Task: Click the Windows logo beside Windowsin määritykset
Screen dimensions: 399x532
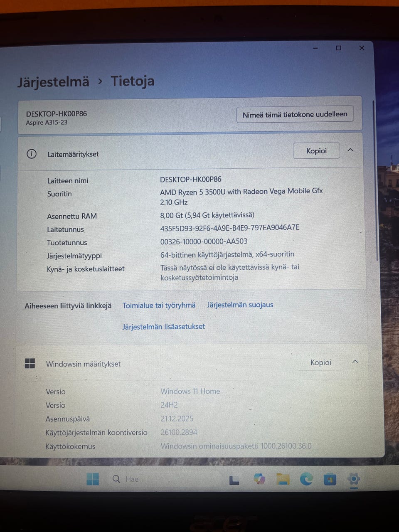Action: pos(30,364)
